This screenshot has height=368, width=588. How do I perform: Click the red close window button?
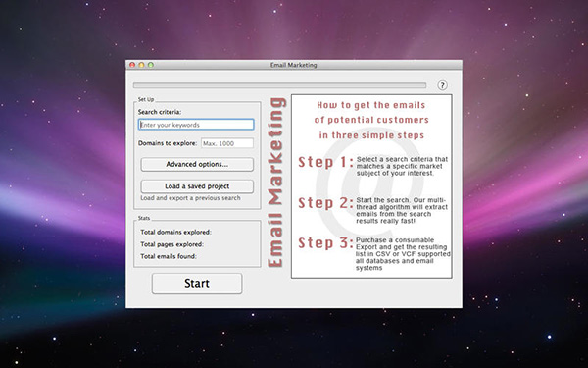(132, 65)
